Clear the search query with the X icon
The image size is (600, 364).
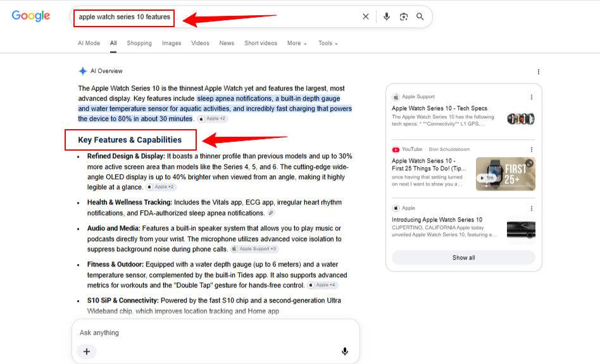point(366,16)
